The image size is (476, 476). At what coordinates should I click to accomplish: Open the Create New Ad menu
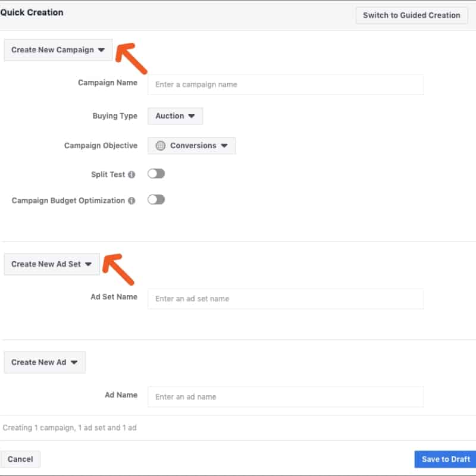tap(45, 362)
